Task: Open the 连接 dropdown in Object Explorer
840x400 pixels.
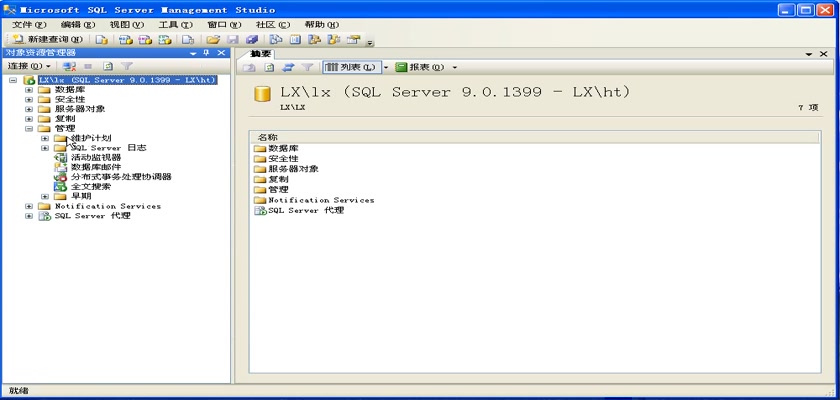Action: point(29,66)
